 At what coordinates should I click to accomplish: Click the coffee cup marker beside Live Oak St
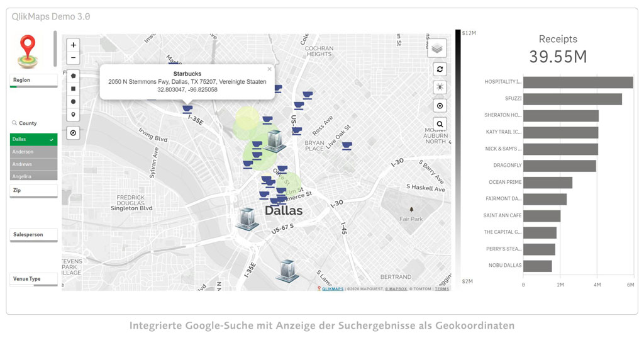[347, 146]
